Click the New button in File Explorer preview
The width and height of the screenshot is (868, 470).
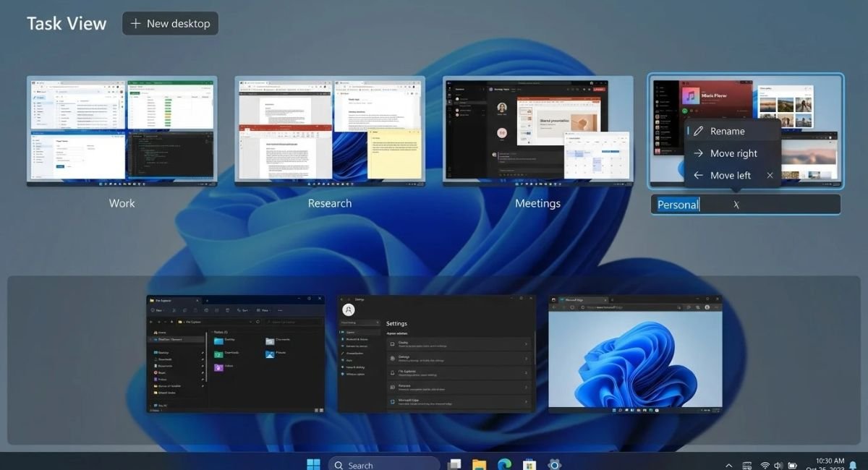158,309
